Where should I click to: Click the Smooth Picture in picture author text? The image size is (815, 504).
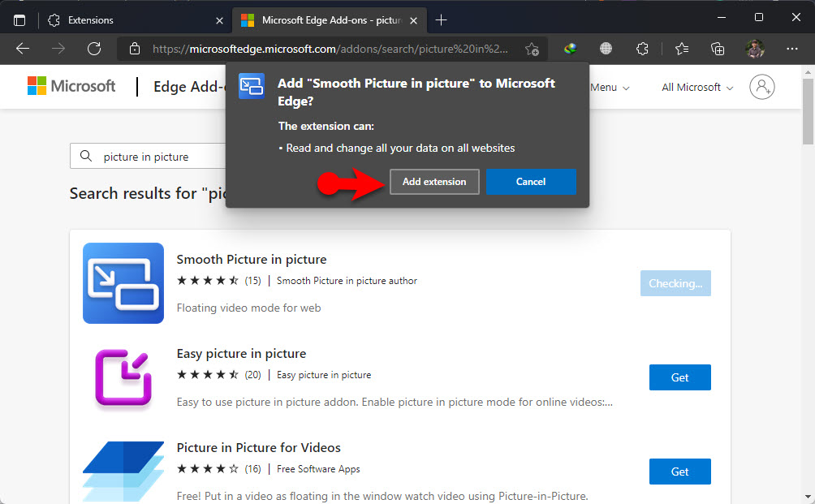(x=347, y=281)
